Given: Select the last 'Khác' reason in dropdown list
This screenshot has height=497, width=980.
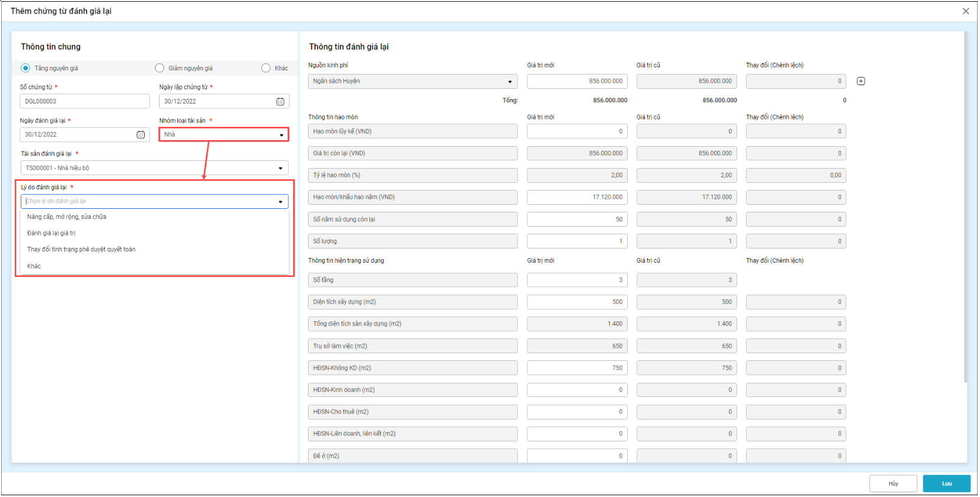Looking at the screenshot, I should [x=34, y=266].
